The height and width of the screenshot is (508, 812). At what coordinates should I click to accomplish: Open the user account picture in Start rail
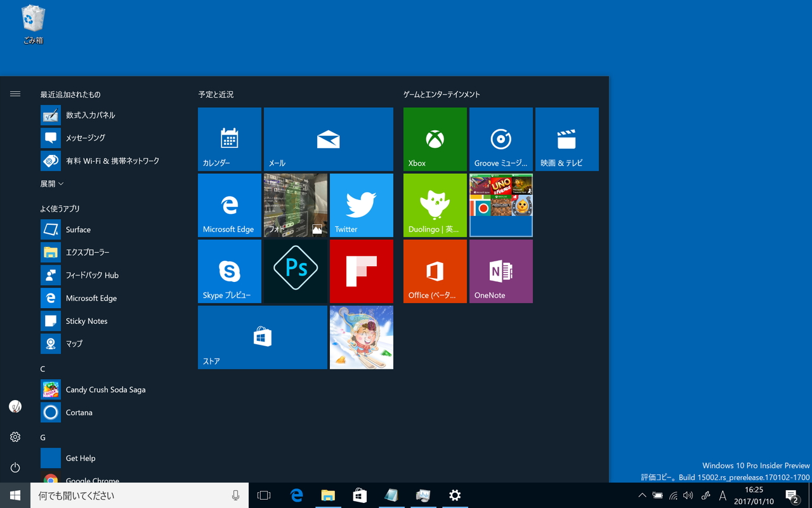[15, 406]
